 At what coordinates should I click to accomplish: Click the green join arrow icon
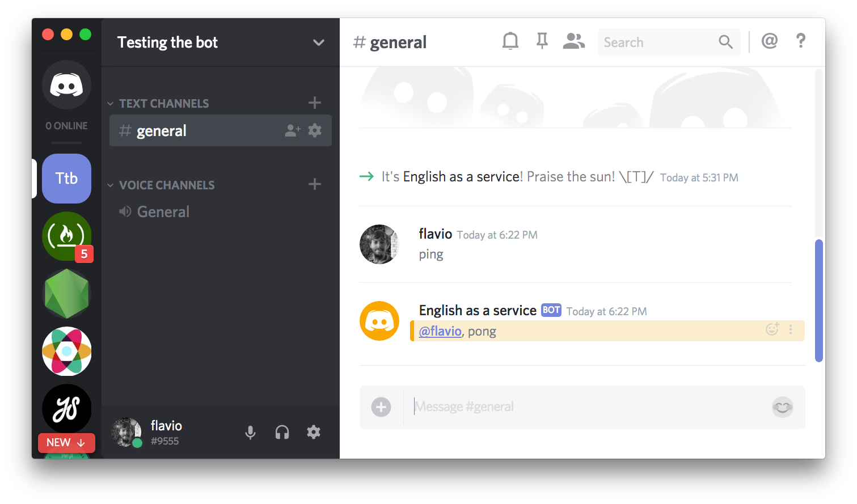click(366, 177)
